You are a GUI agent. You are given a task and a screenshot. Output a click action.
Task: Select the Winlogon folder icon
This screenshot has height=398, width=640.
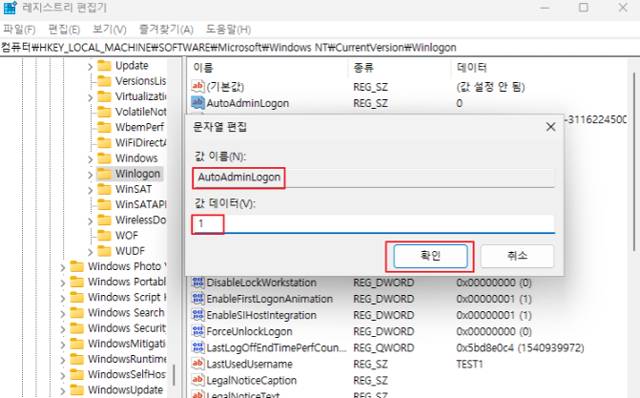[104, 173]
